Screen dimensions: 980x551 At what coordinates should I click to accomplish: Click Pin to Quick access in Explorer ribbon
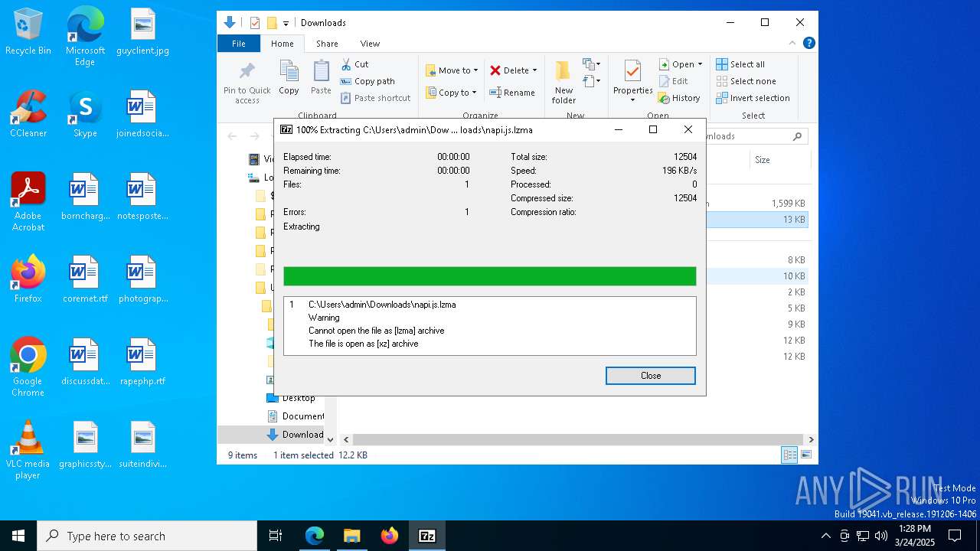[247, 83]
